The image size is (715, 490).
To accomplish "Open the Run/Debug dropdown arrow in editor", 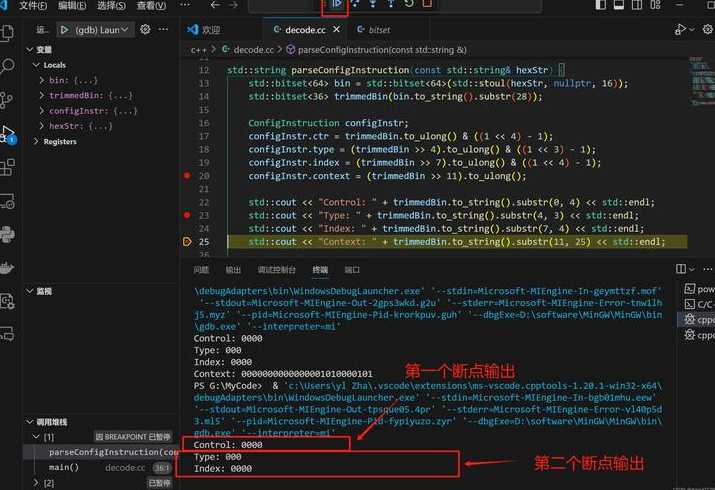I will (x=692, y=30).
